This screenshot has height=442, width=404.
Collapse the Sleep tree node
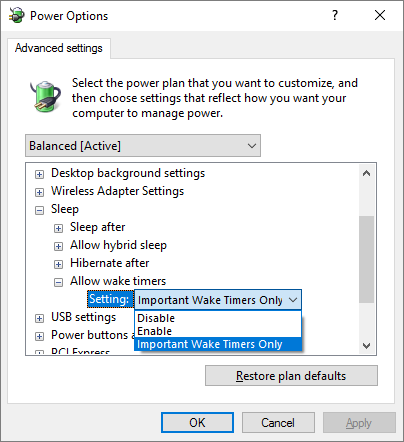[x=39, y=210]
